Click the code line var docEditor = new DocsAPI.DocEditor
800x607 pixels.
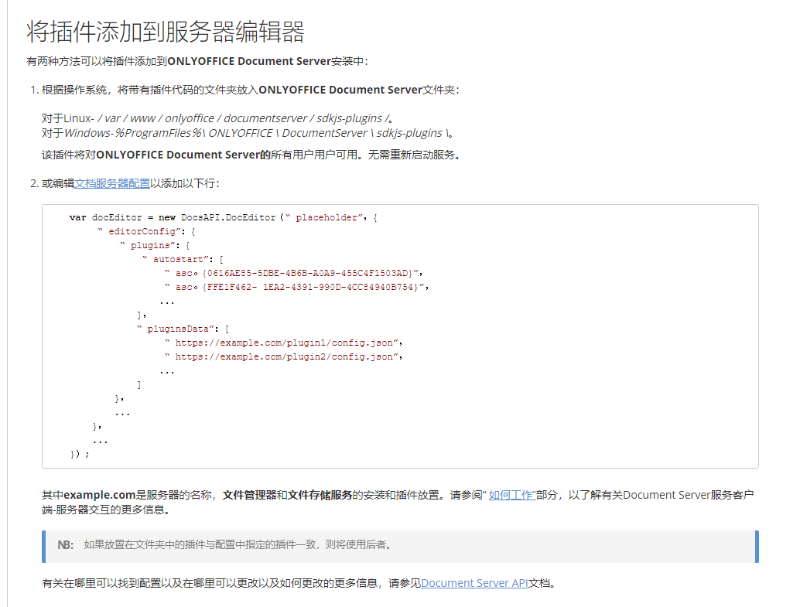[x=223, y=217]
